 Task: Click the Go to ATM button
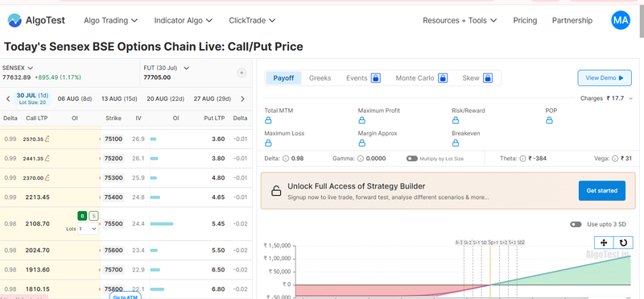[126, 296]
